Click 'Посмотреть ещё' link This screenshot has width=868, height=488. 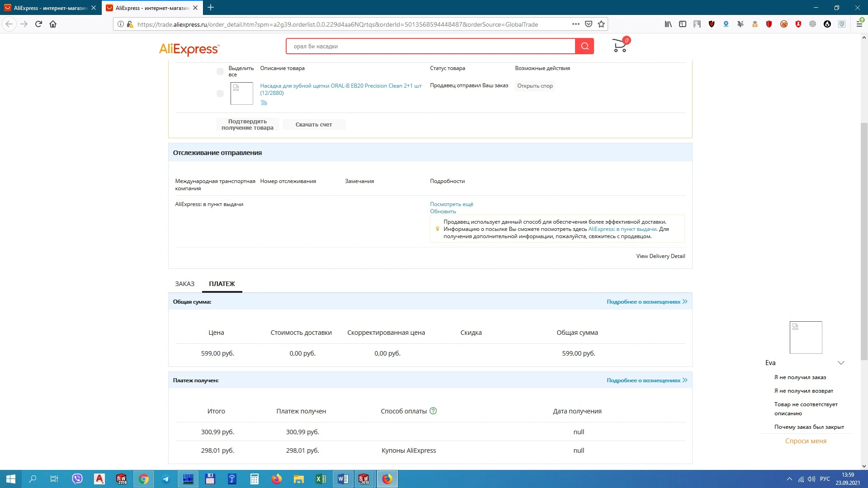(452, 204)
